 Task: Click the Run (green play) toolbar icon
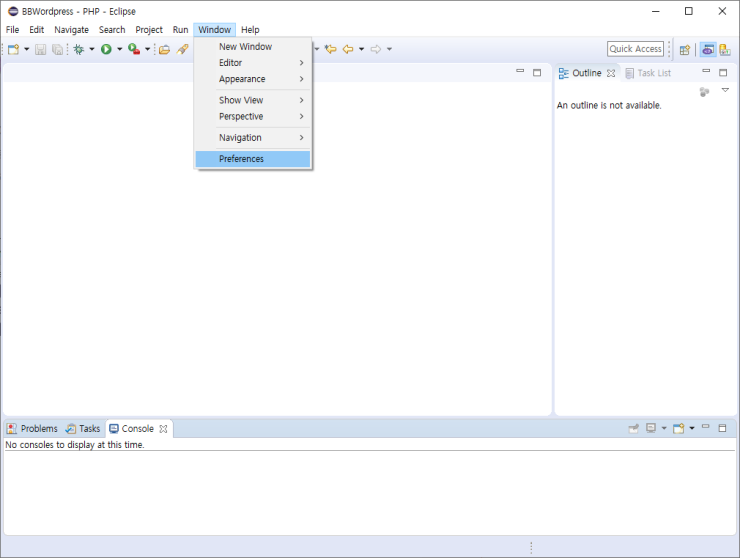tap(106, 49)
